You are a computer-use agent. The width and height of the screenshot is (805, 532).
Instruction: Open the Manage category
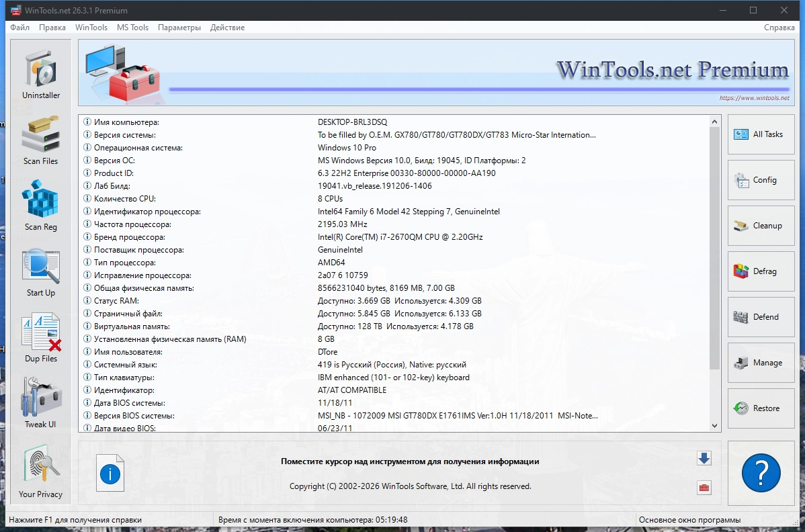click(761, 363)
